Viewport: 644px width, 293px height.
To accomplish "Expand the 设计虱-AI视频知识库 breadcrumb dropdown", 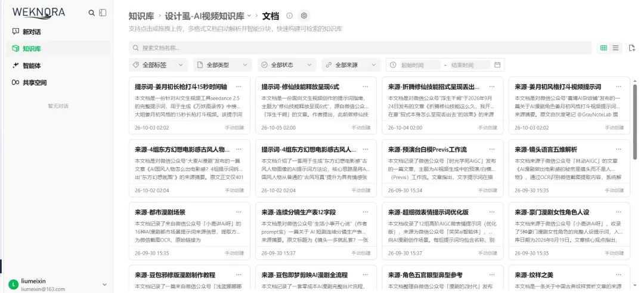I will point(249,16).
